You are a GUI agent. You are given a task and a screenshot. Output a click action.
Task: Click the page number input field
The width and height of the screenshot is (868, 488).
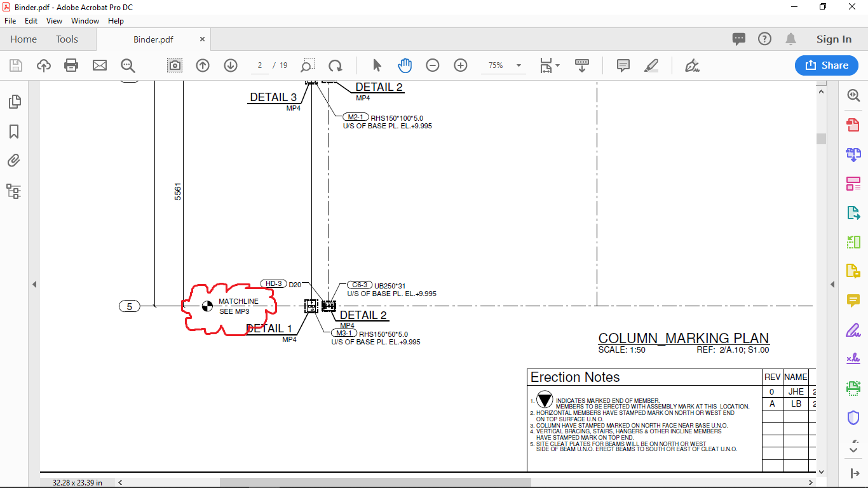coord(259,65)
